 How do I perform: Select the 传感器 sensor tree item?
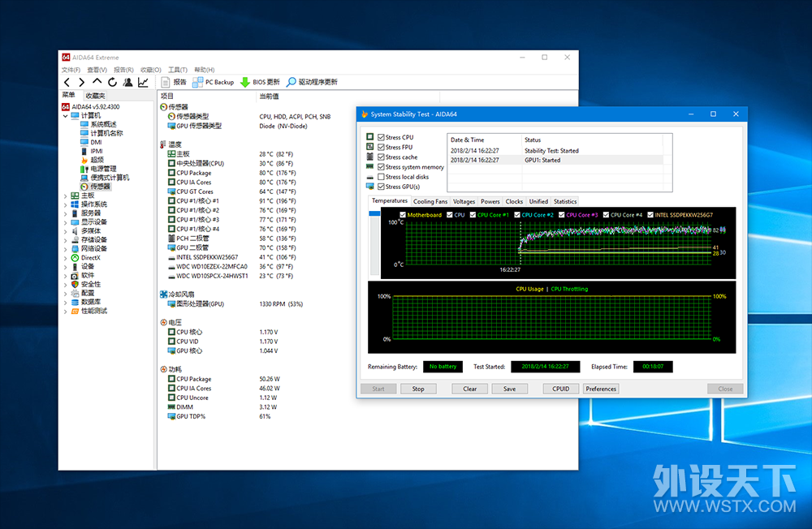95,187
